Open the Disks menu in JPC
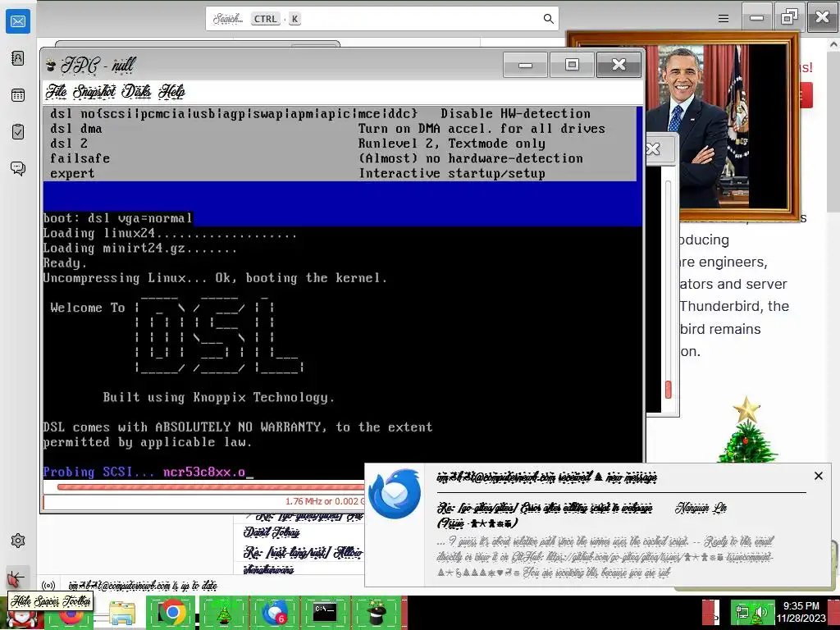Image resolution: width=840 pixels, height=630 pixels. (x=137, y=92)
